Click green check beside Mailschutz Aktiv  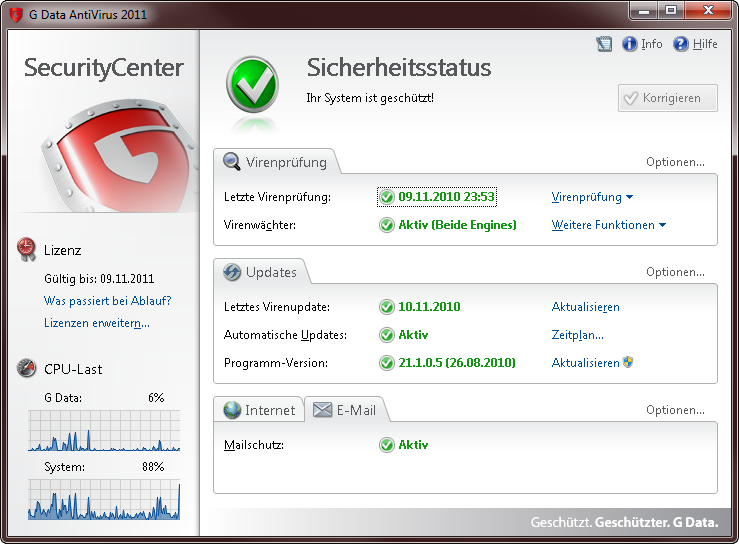[x=387, y=445]
